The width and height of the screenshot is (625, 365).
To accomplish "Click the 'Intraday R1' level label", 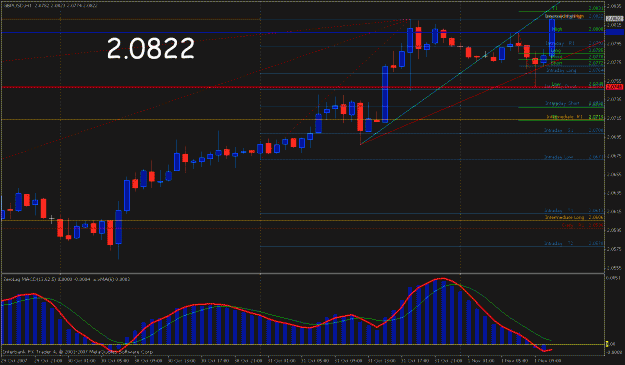I will click(560, 43).
